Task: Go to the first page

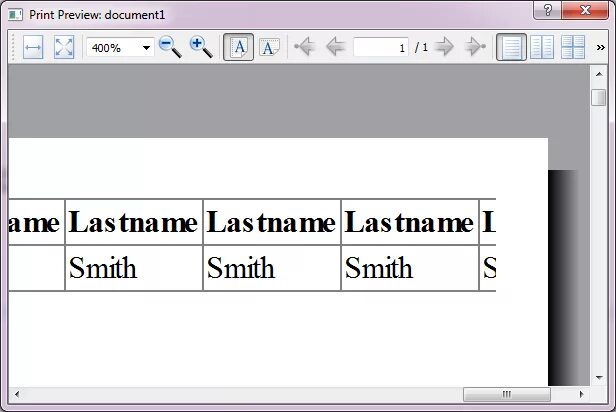Action: [305, 47]
